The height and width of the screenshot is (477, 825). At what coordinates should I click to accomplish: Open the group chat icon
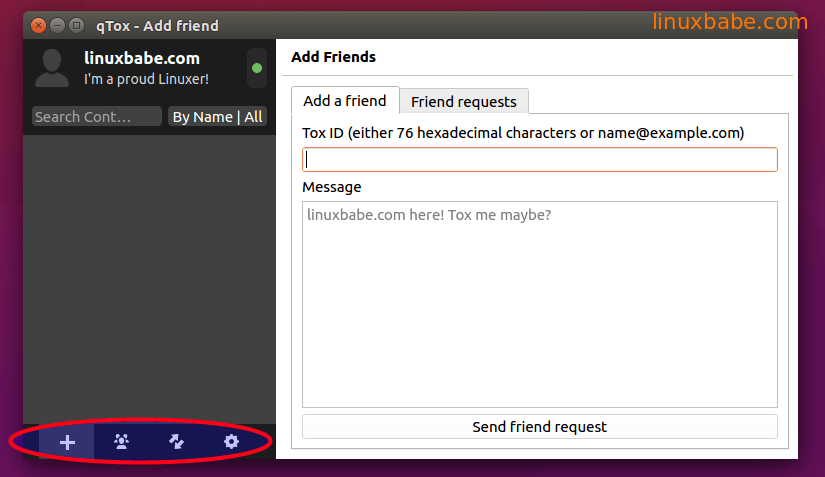[x=122, y=441]
